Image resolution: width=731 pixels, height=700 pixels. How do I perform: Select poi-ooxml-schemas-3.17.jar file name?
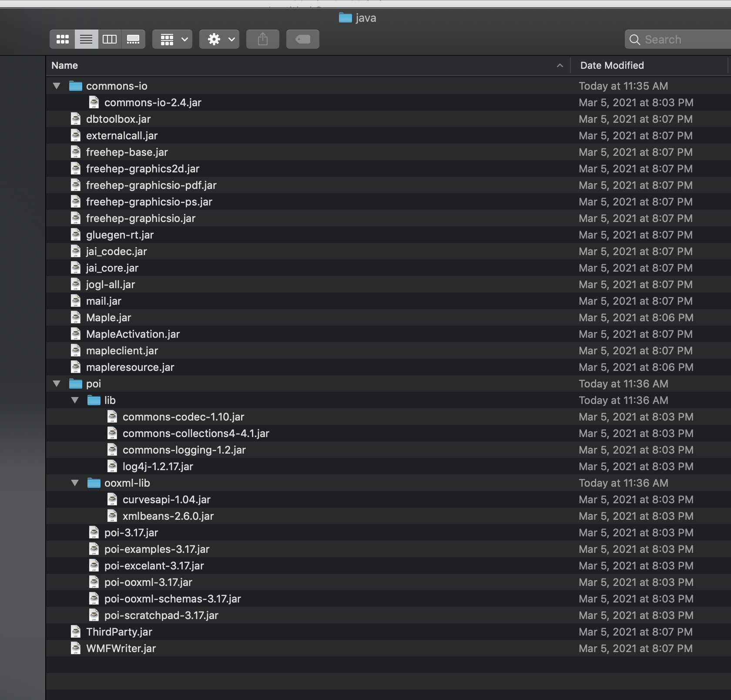point(173,599)
